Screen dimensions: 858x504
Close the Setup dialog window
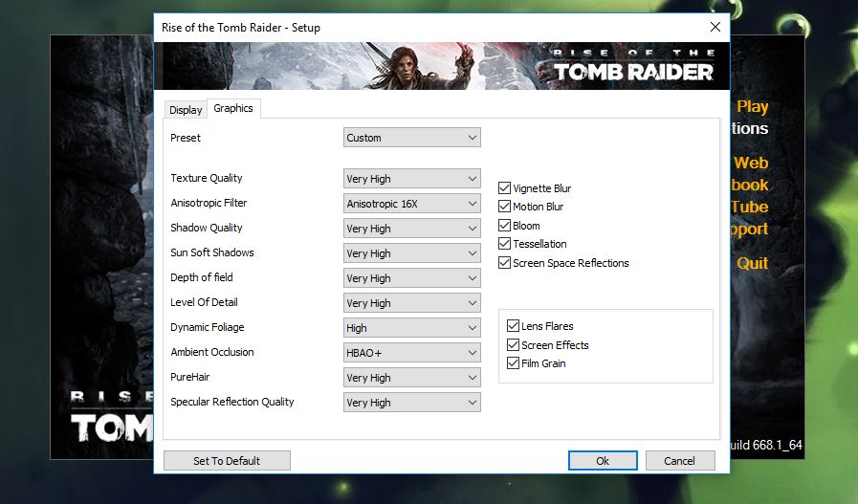(x=715, y=27)
